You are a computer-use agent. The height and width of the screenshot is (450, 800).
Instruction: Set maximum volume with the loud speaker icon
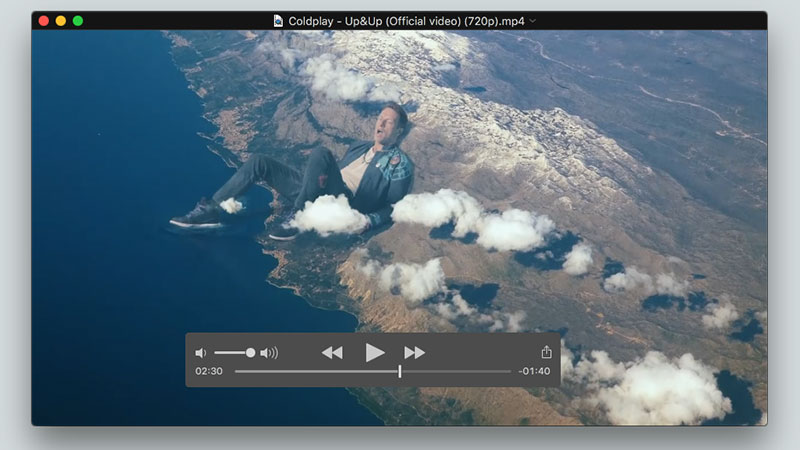click(269, 353)
